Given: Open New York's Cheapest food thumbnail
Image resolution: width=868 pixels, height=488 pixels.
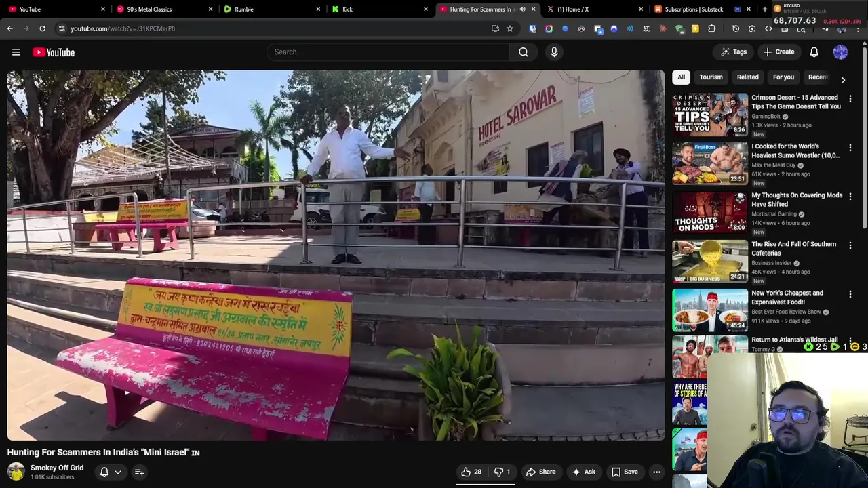Looking at the screenshot, I should coord(710,310).
